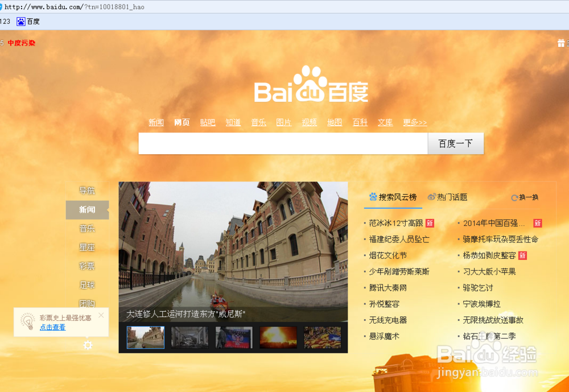Open the gift box icon at top right
Screen dimensions: 569x392
561,43
